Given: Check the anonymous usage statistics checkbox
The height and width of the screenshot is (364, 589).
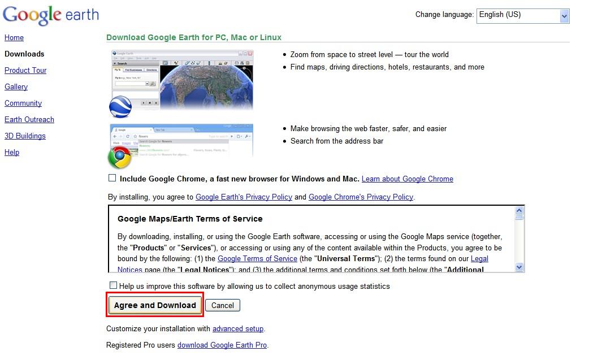Looking at the screenshot, I should tap(113, 285).
